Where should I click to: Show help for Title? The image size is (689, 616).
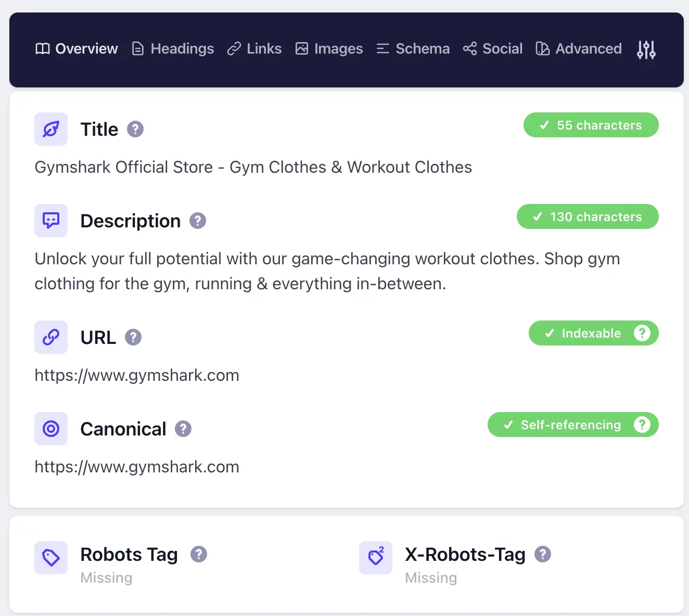pos(135,129)
